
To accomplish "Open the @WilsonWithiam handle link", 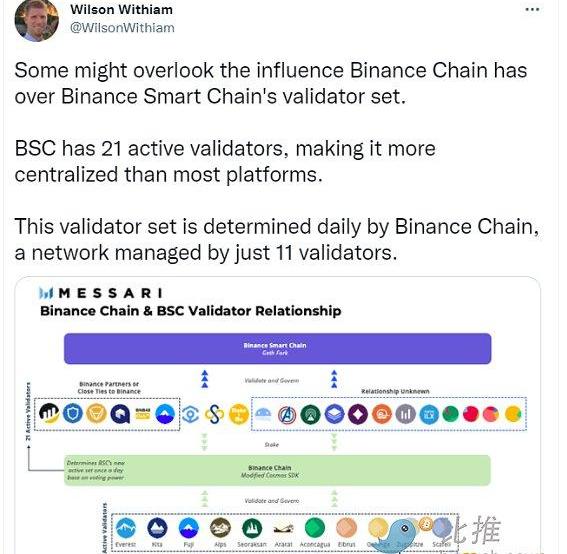I will tap(122, 28).
